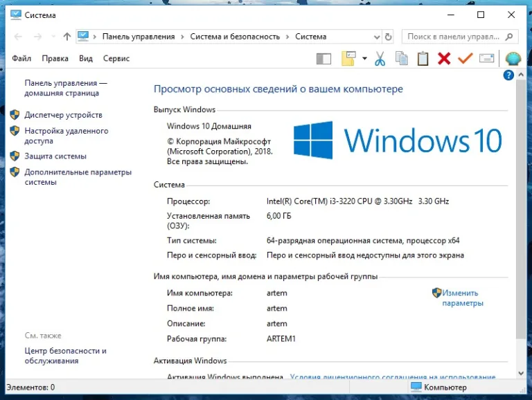Click the vertical scrollbar thumb
The height and width of the screenshot is (400, 532).
pos(521,209)
